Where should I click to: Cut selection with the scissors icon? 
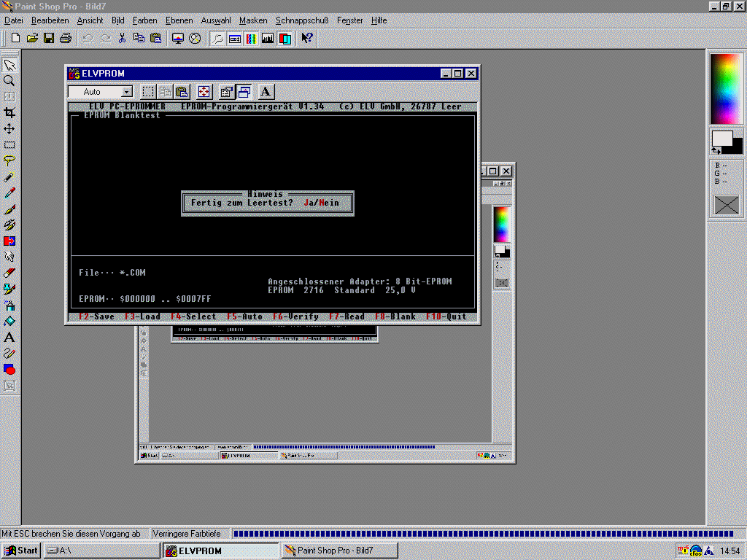point(122,38)
